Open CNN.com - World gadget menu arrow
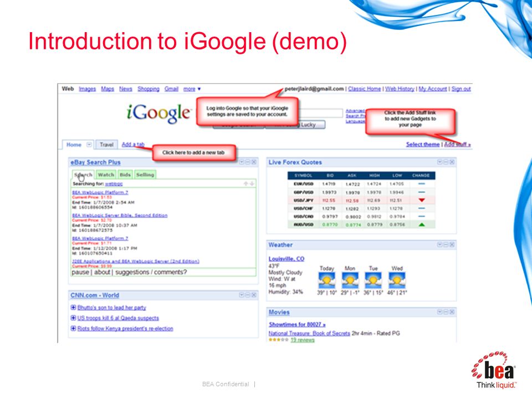The height and width of the screenshot is (399, 532). 242,295
